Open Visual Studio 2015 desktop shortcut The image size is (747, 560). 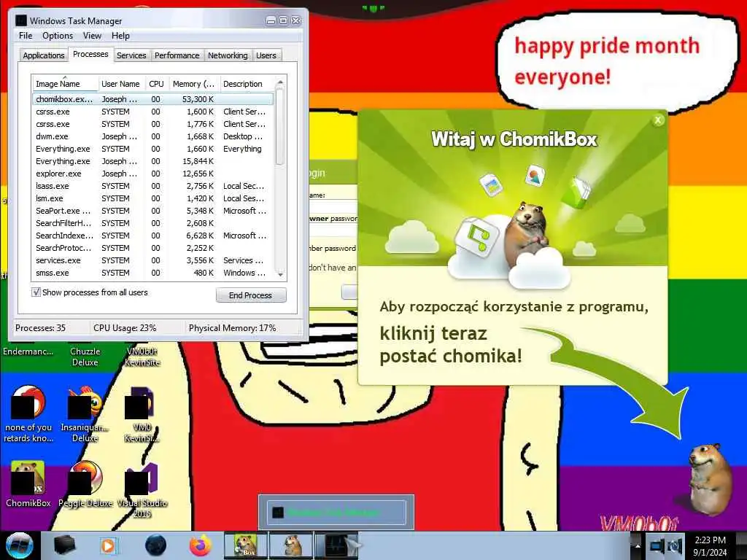pos(142,491)
